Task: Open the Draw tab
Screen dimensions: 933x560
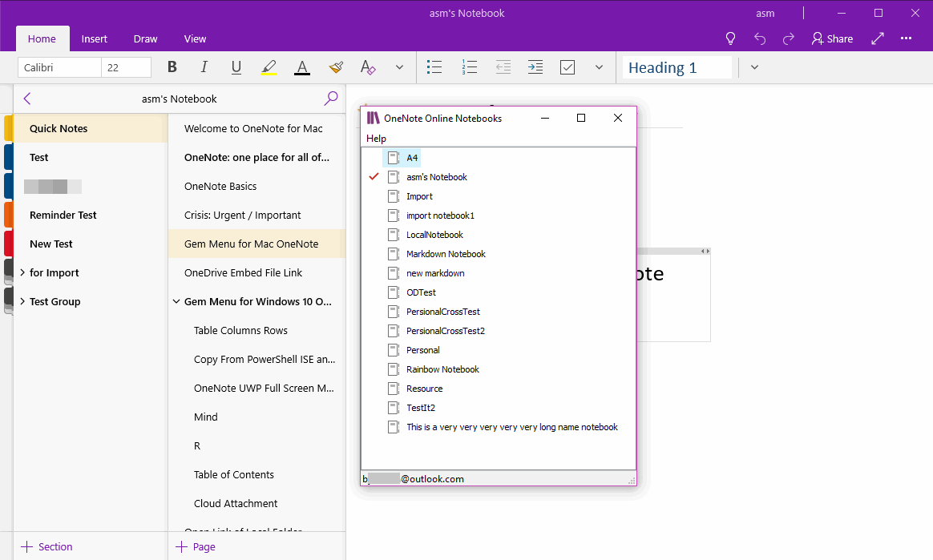Action: (145, 38)
